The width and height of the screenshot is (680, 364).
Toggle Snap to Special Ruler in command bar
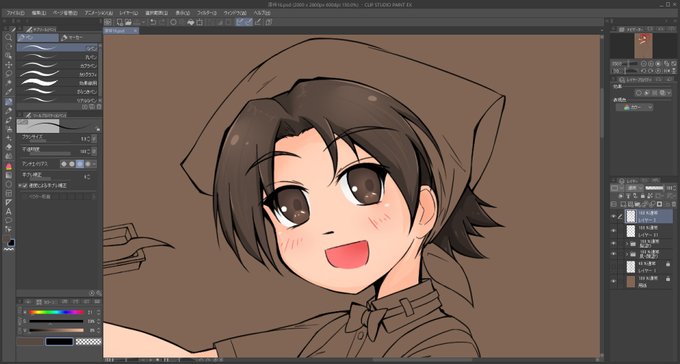click(x=248, y=22)
